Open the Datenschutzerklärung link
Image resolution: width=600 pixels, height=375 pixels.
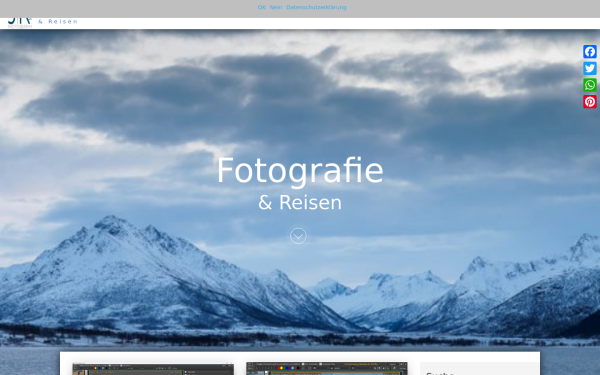(x=316, y=7)
